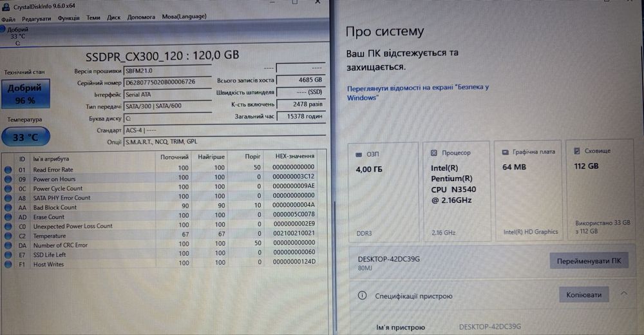Click the info icon beside Специфікації пристрою

(x=362, y=296)
